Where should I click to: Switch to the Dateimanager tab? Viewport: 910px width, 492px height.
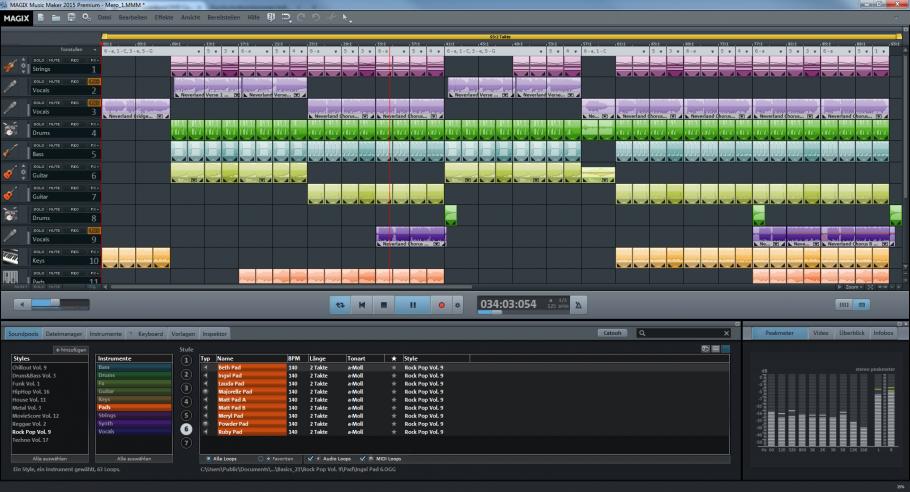click(x=64, y=332)
